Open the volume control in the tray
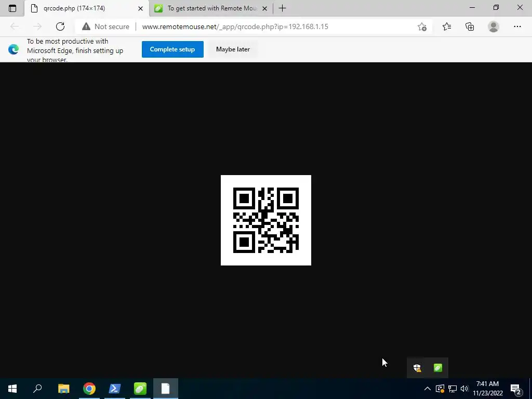 click(464, 389)
